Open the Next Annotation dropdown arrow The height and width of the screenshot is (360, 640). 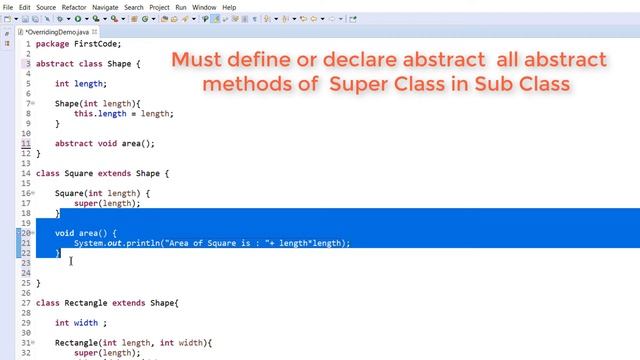[x=276, y=19]
